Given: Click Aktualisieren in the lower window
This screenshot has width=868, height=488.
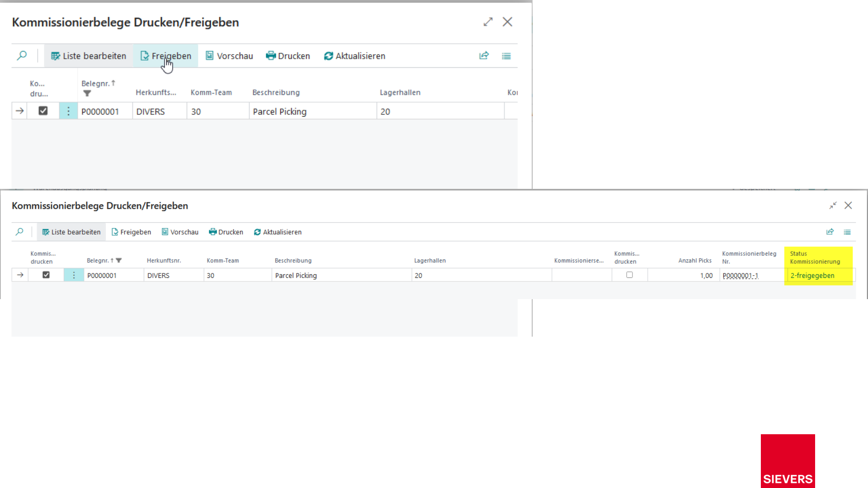Looking at the screenshot, I should coord(278,232).
